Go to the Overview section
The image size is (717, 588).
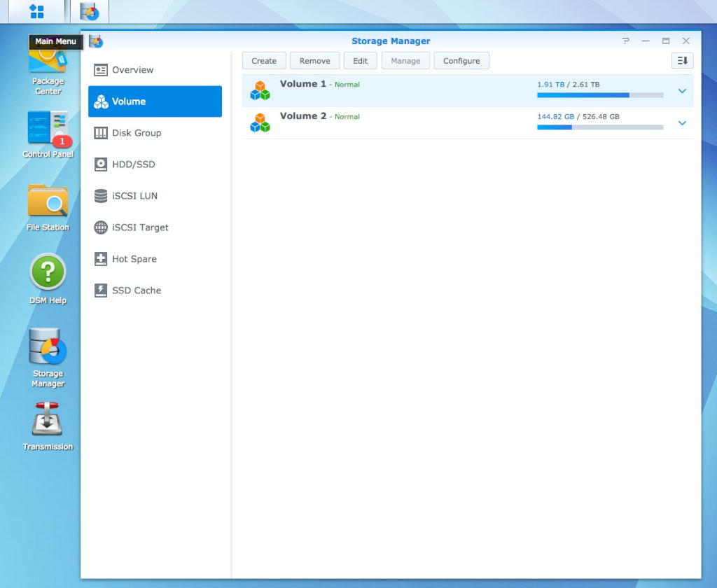[155, 70]
